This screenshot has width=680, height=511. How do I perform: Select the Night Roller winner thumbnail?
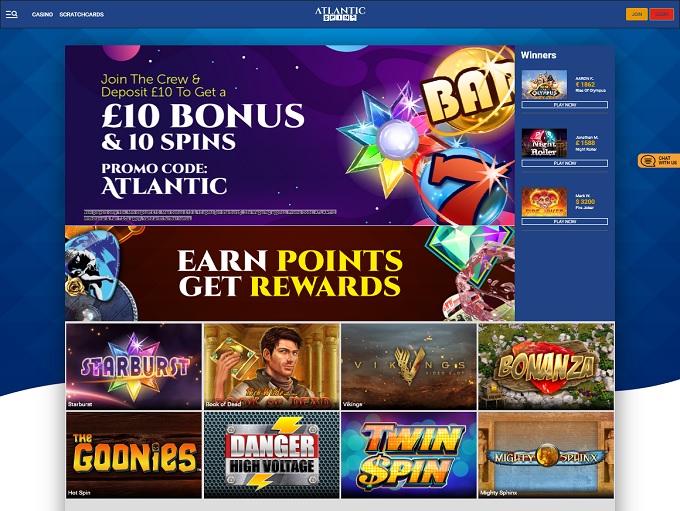click(x=544, y=143)
